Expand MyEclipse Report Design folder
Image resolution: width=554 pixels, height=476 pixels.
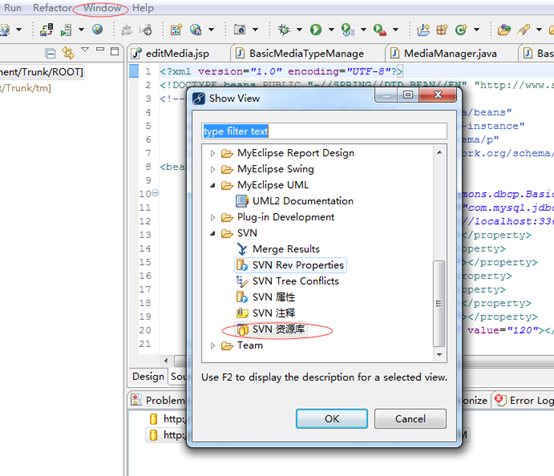[x=212, y=153]
